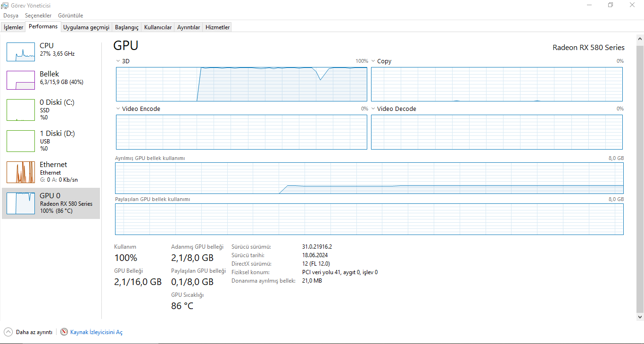Click the Fiziksel konum label

pos(250,272)
